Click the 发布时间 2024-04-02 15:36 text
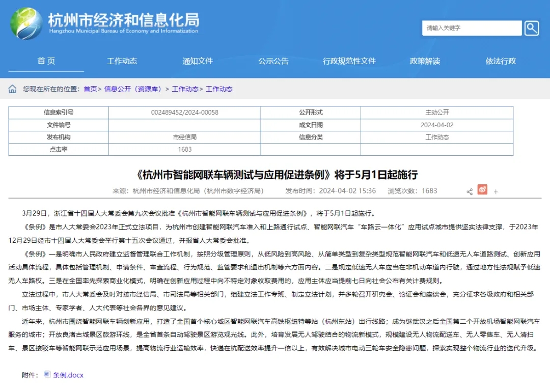The height and width of the screenshot is (392, 550). pos(331,191)
